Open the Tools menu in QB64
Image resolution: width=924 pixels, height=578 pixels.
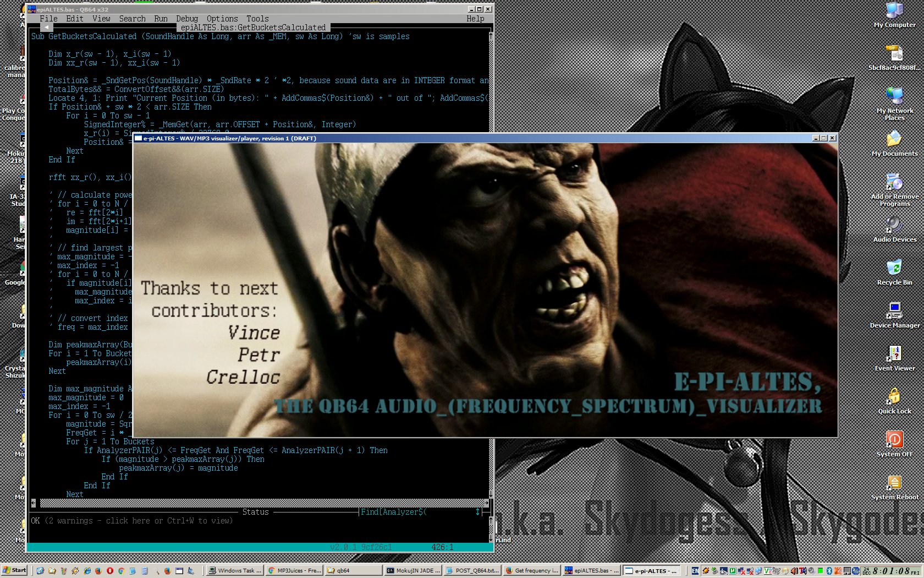[257, 19]
